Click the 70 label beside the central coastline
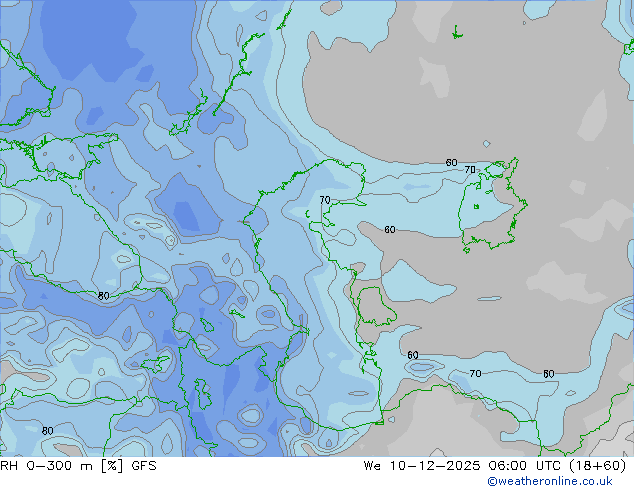The width and height of the screenshot is (634, 490). [x=325, y=200]
